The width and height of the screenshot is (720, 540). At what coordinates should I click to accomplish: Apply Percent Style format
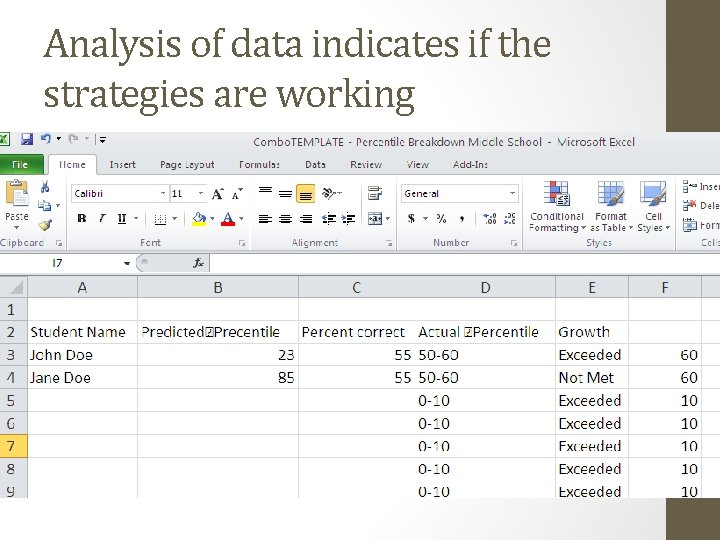point(441,219)
